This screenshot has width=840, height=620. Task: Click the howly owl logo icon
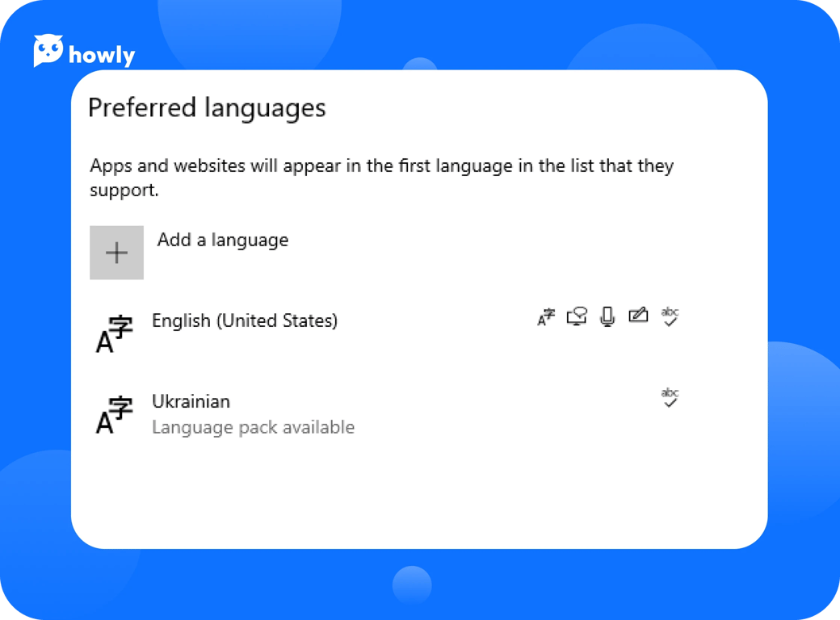[x=48, y=52]
